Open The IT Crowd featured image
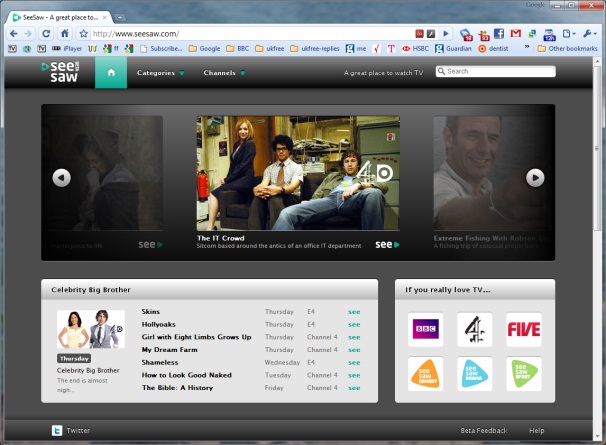 [298, 173]
